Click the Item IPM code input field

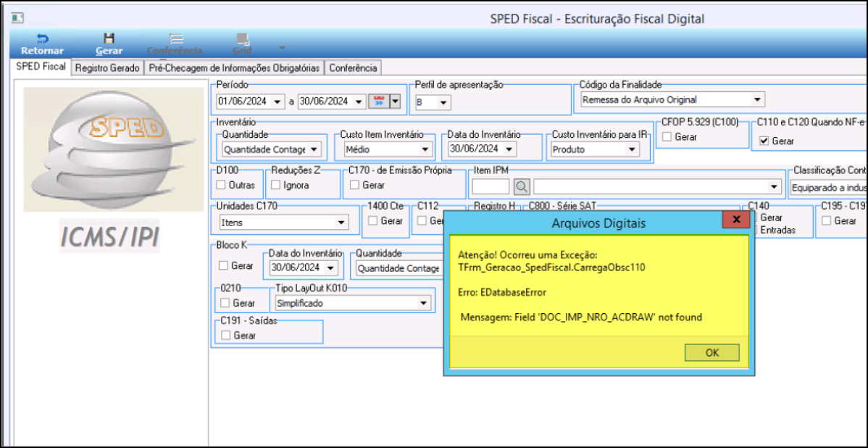coord(491,186)
